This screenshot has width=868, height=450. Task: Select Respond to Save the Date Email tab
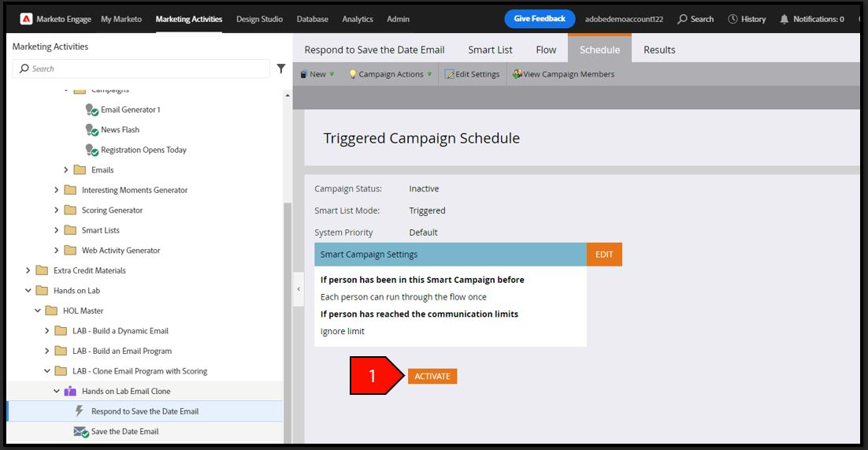click(375, 50)
